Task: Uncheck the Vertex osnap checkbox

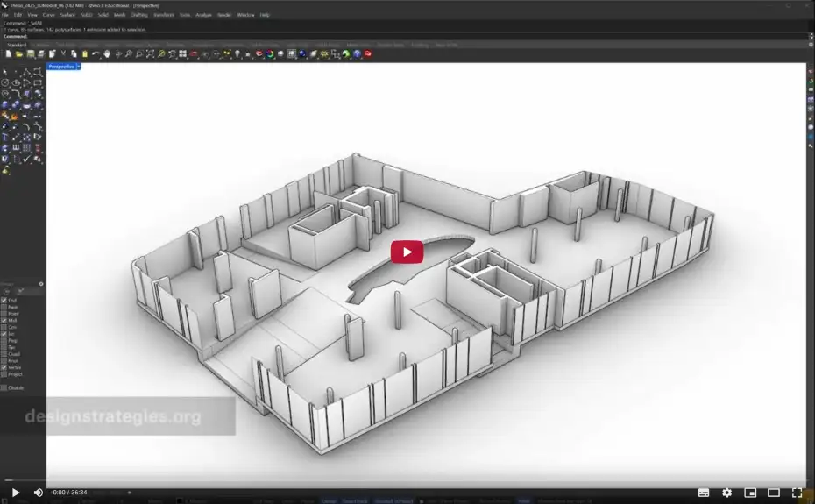Action: (x=4, y=367)
